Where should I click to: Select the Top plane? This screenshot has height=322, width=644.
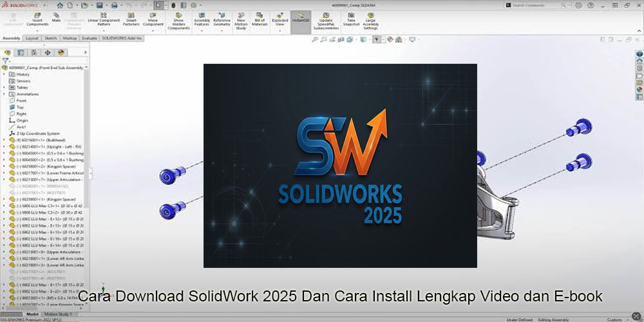pos(17,107)
